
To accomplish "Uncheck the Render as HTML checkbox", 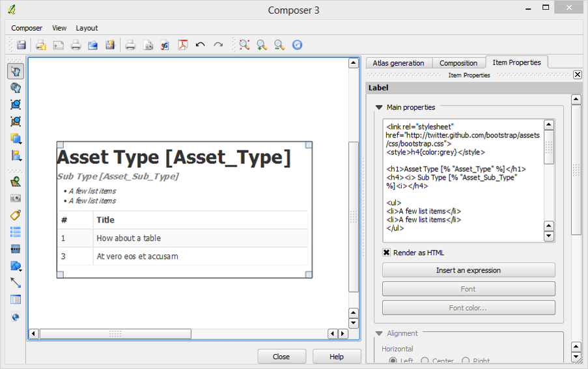I will coord(386,253).
